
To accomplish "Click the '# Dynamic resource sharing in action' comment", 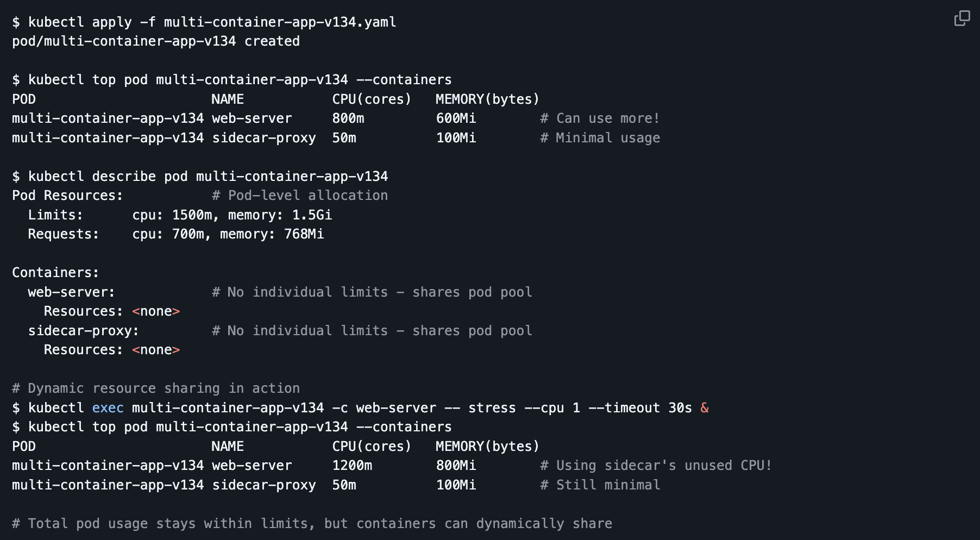I will (156, 388).
